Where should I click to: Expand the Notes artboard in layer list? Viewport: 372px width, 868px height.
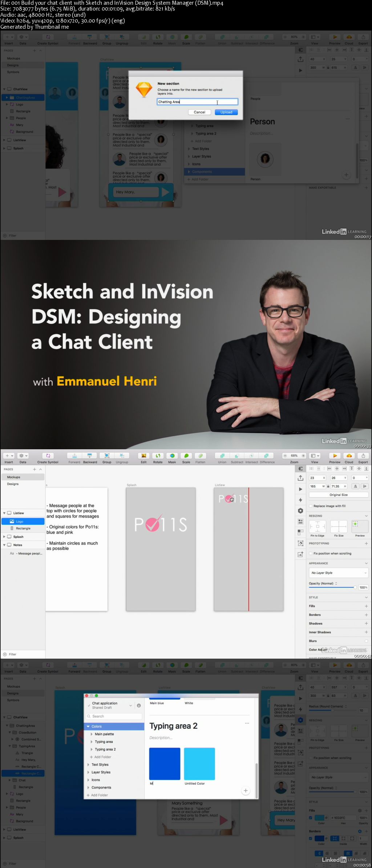point(4,545)
